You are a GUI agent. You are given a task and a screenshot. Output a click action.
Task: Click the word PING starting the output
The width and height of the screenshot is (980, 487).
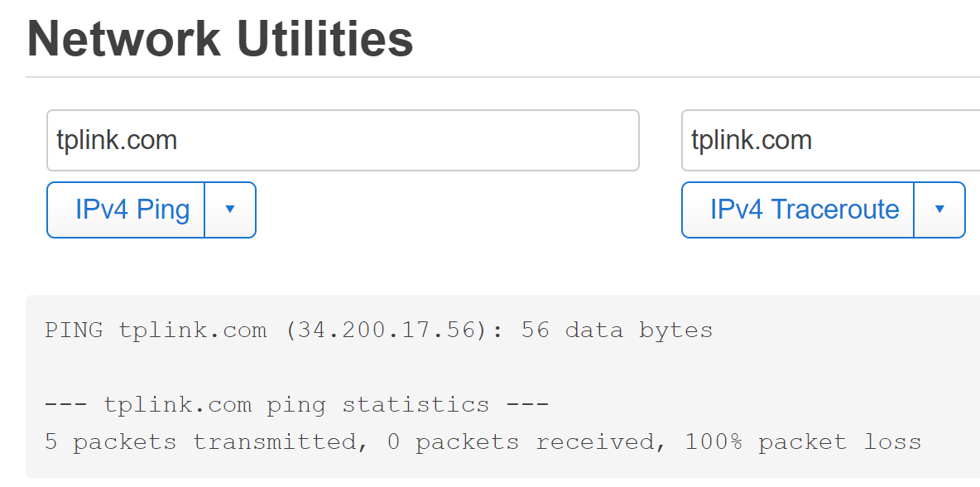74,330
